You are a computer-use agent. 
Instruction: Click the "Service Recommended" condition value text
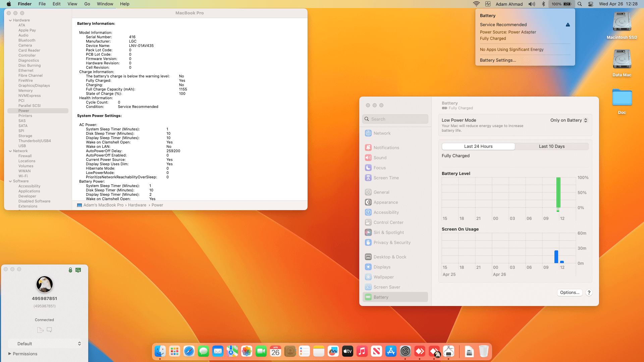[x=138, y=107]
